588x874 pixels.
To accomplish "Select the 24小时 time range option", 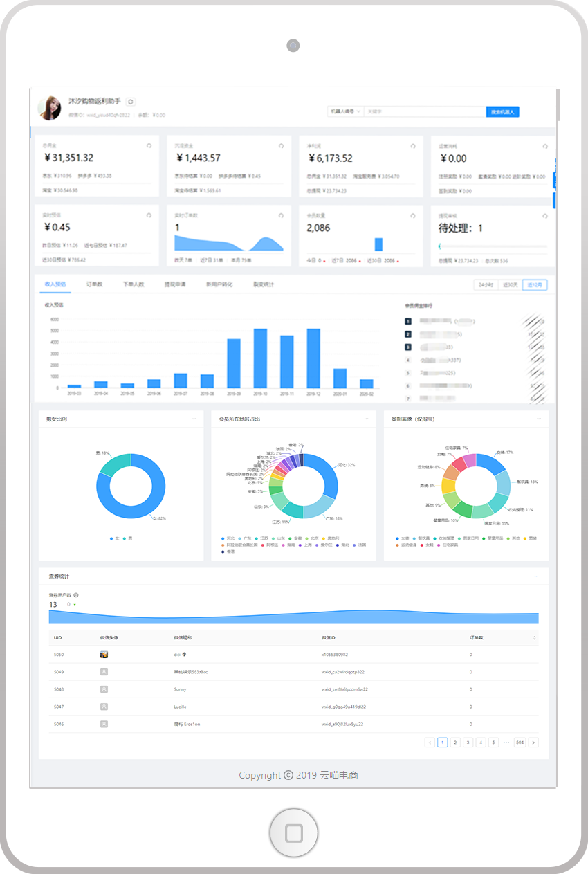I will pos(486,284).
